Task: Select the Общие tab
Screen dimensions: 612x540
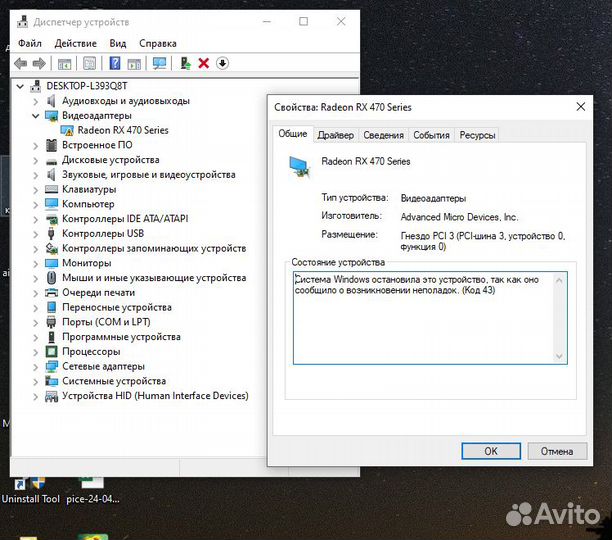Action: coord(293,134)
